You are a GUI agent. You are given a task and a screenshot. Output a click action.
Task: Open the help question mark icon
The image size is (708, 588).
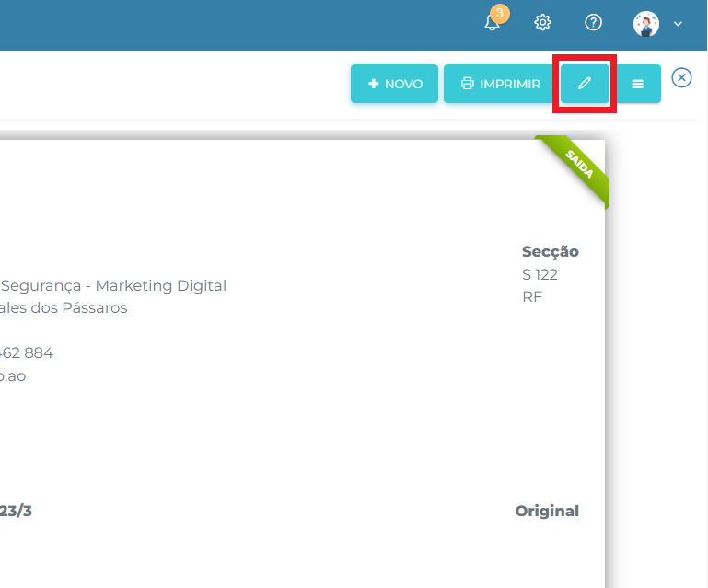coord(593,22)
